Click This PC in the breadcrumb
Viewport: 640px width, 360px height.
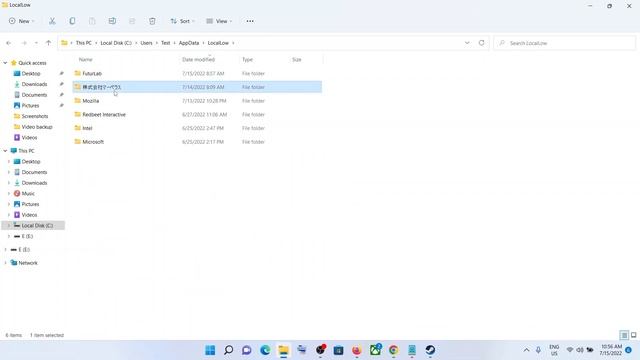[84, 43]
